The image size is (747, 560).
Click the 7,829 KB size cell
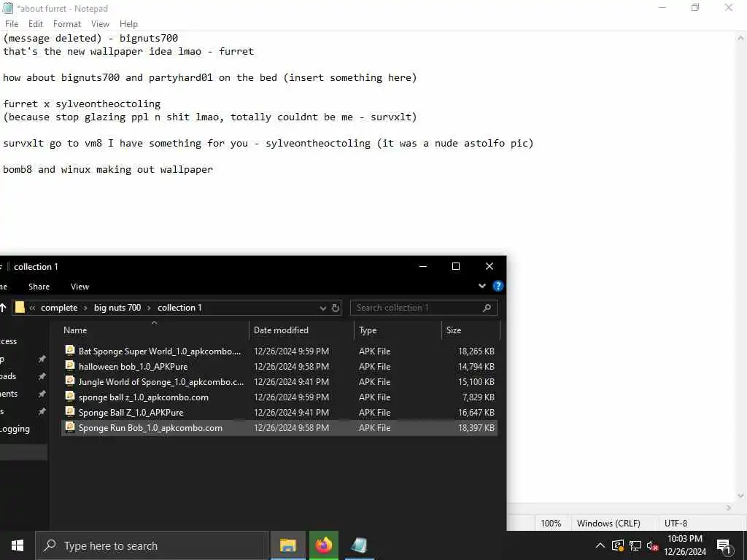click(479, 397)
